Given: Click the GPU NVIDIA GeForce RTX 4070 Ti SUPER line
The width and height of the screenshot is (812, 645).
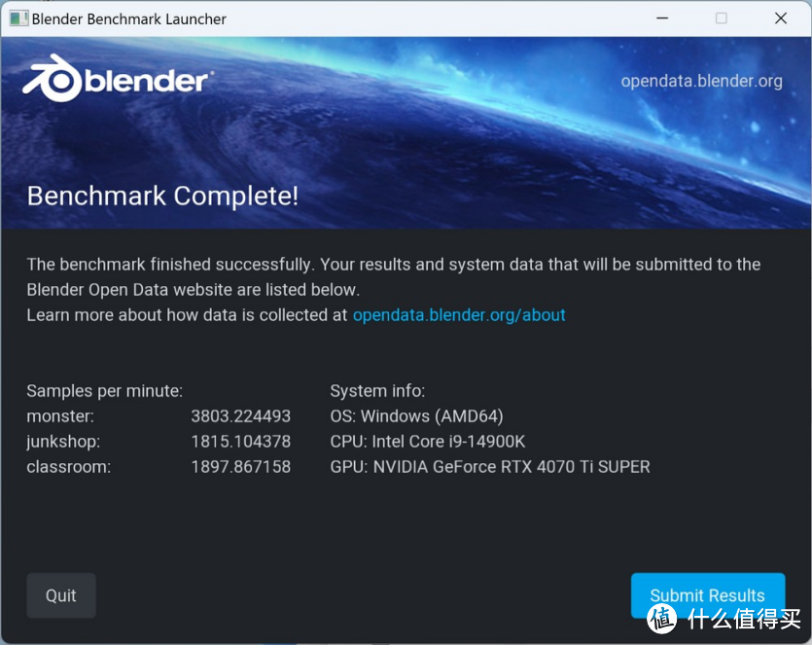Looking at the screenshot, I should pyautogui.click(x=490, y=467).
